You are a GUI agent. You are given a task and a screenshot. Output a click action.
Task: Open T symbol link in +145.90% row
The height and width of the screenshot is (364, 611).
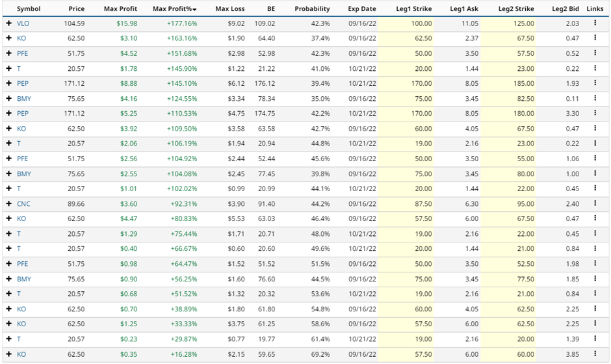[x=19, y=69]
